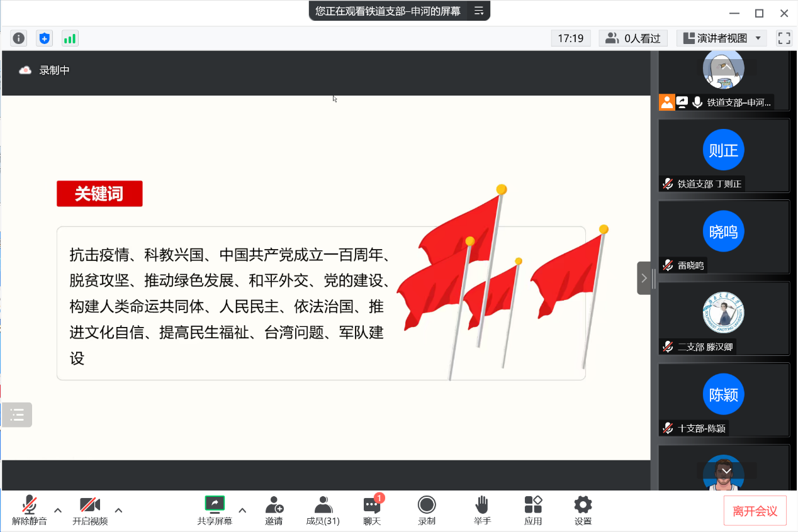Open Settings (设置) gear

[583, 510]
